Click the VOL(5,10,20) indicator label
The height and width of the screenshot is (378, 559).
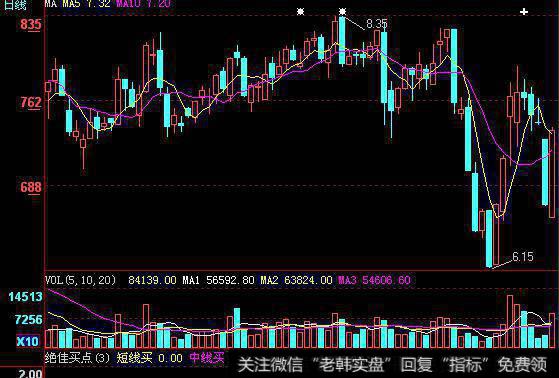[x=81, y=280]
